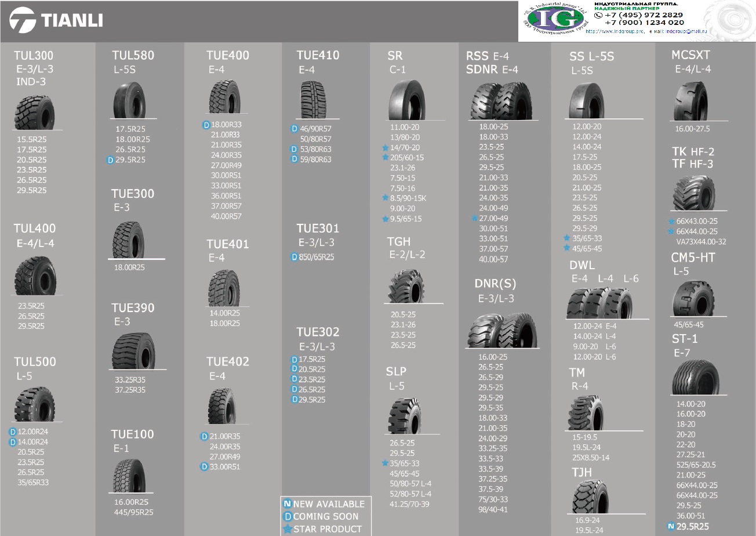
Task: Click the phone number +7 (495) 972 2829
Action: click(644, 15)
